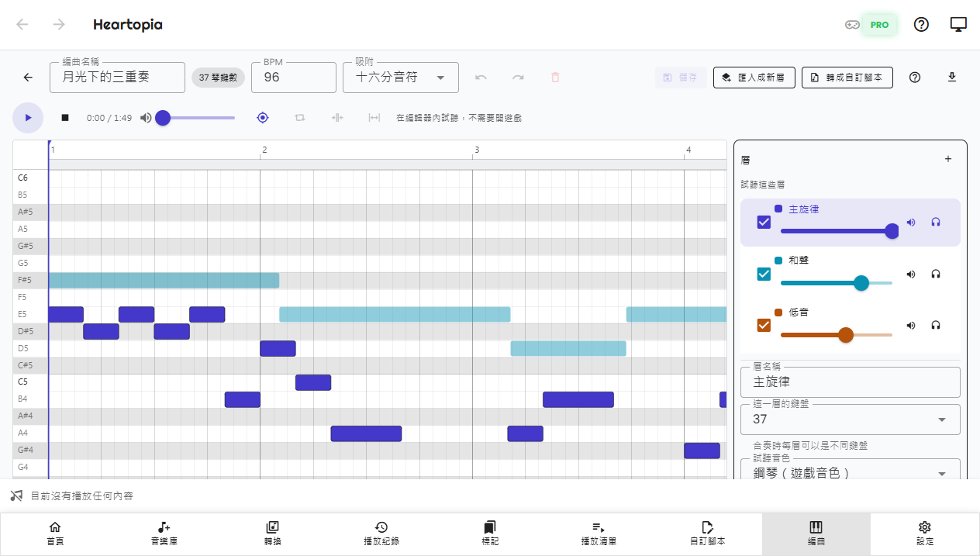This screenshot has height=556, width=980.
Task: Mute the 主旋律 layer speaker icon
Action: [911, 223]
